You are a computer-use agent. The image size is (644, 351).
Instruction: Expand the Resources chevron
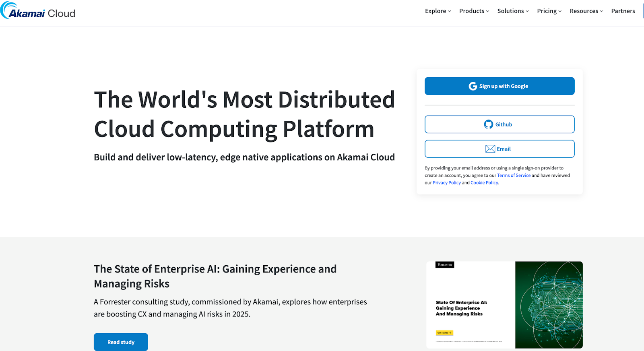601,11
